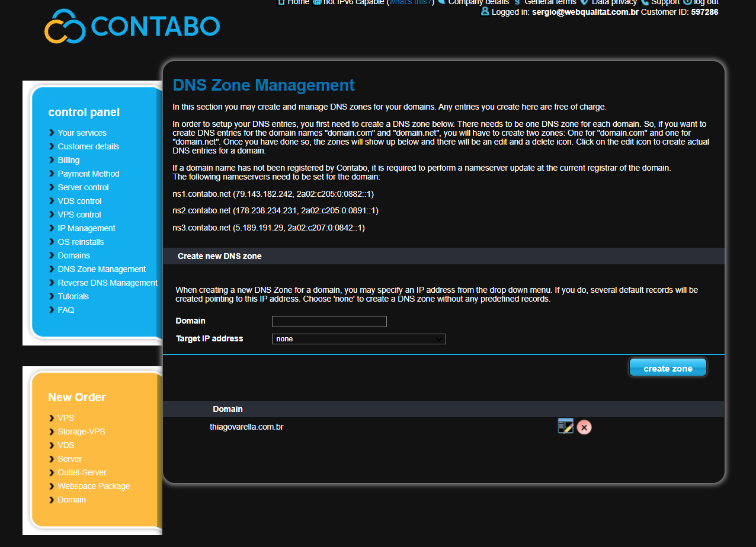Image resolution: width=756 pixels, height=547 pixels.
Task: Click the DNS Zone Management heading
Action: click(264, 85)
